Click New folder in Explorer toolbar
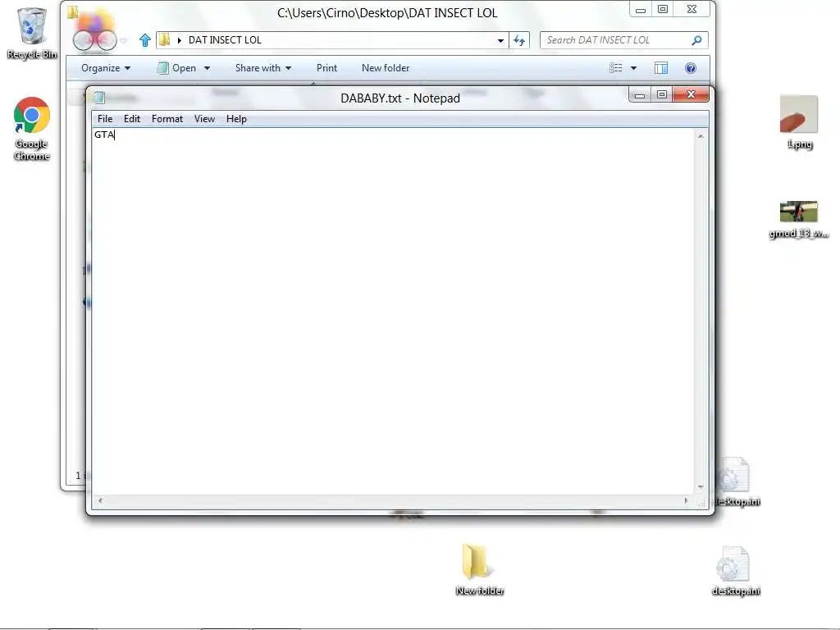Viewport: 840px width, 630px height. tap(386, 68)
